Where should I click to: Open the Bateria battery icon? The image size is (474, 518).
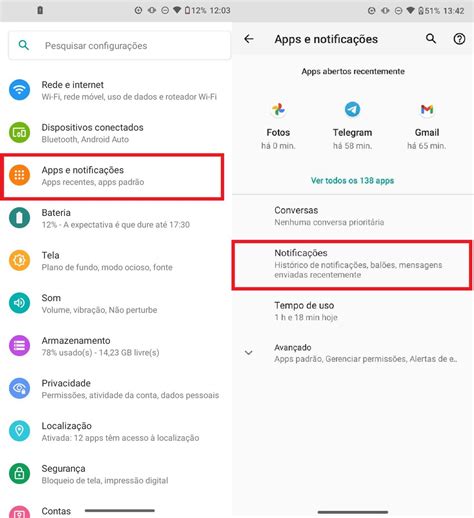pyautogui.click(x=19, y=218)
